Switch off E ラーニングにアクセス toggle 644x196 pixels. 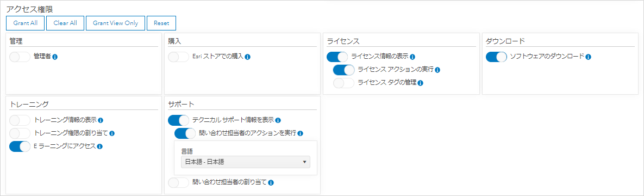[x=20, y=146]
